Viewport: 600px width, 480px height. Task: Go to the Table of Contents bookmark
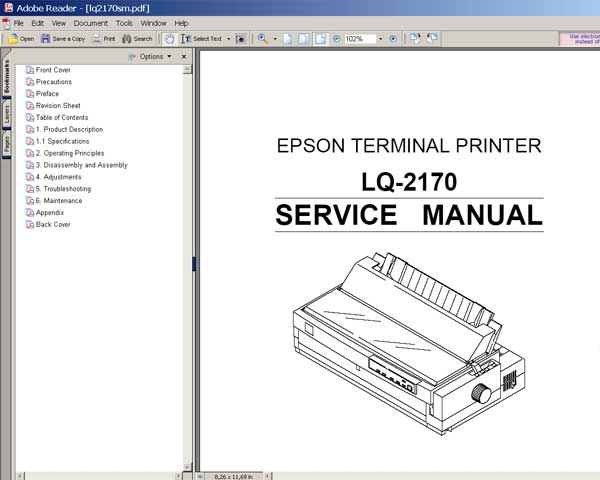click(62, 118)
